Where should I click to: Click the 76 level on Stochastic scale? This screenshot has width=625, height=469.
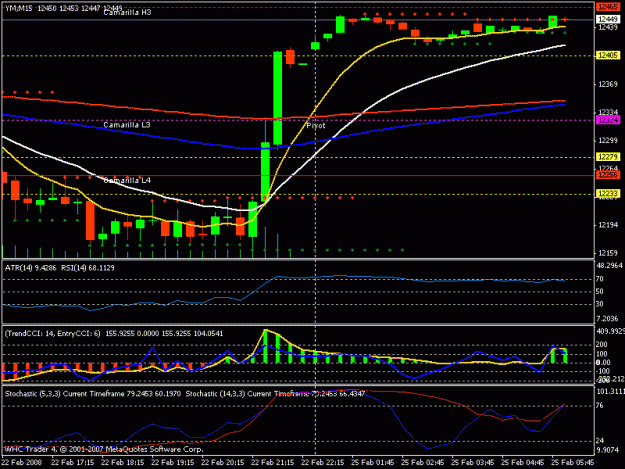coord(600,406)
